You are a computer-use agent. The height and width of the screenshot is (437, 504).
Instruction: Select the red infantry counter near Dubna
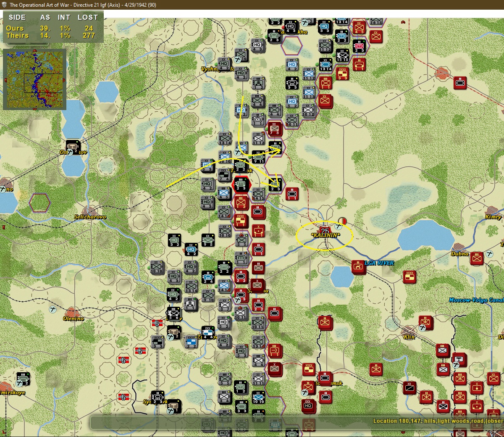(x=476, y=258)
